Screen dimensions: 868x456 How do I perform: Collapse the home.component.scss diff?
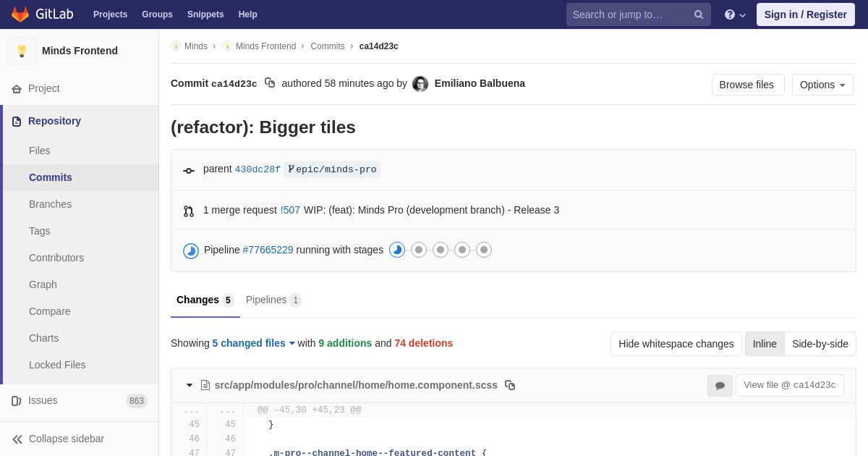pos(190,385)
